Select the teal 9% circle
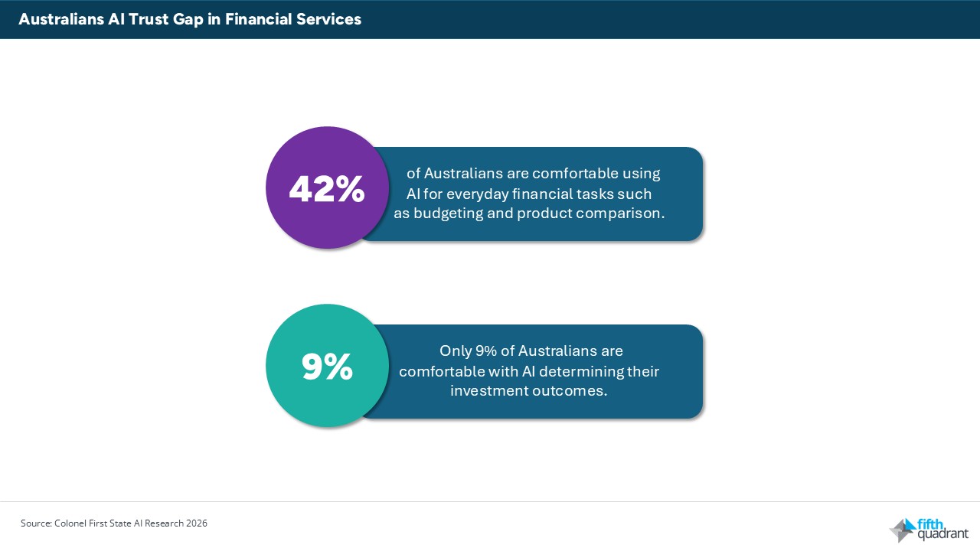The image size is (980, 551). (x=327, y=366)
